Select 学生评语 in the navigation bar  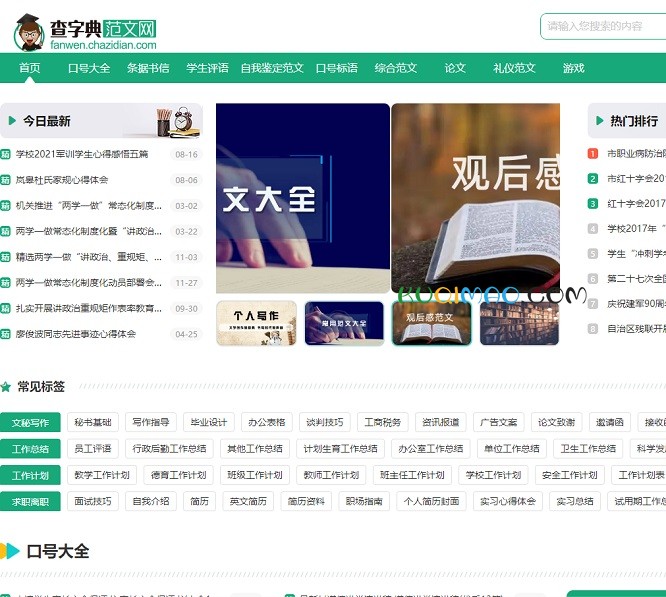(207, 68)
